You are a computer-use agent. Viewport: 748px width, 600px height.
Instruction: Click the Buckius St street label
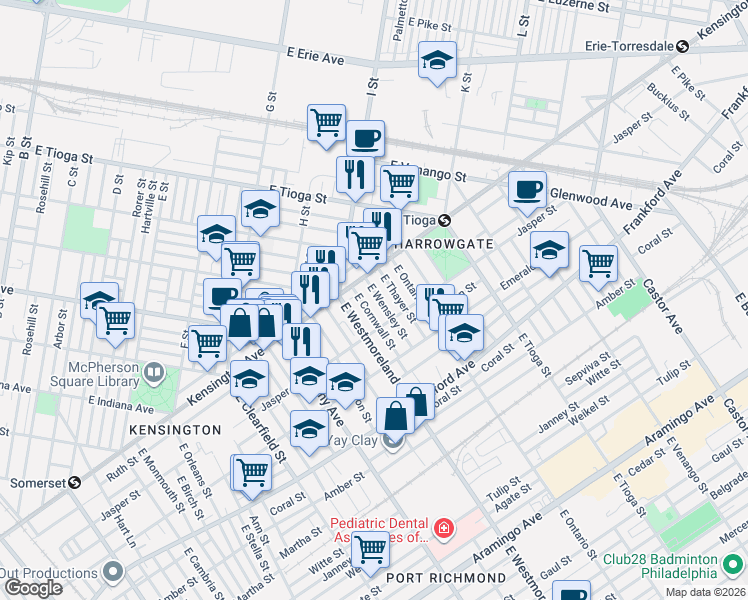[x=668, y=102]
